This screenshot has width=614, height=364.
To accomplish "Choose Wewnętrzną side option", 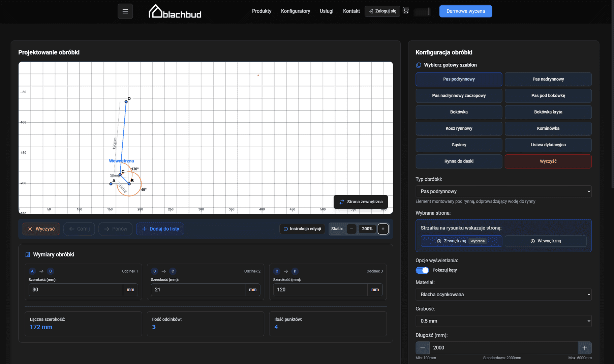I will point(546,241).
